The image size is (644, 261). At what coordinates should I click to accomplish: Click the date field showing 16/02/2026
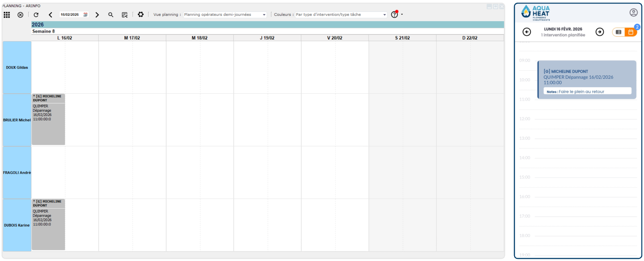coord(70,15)
